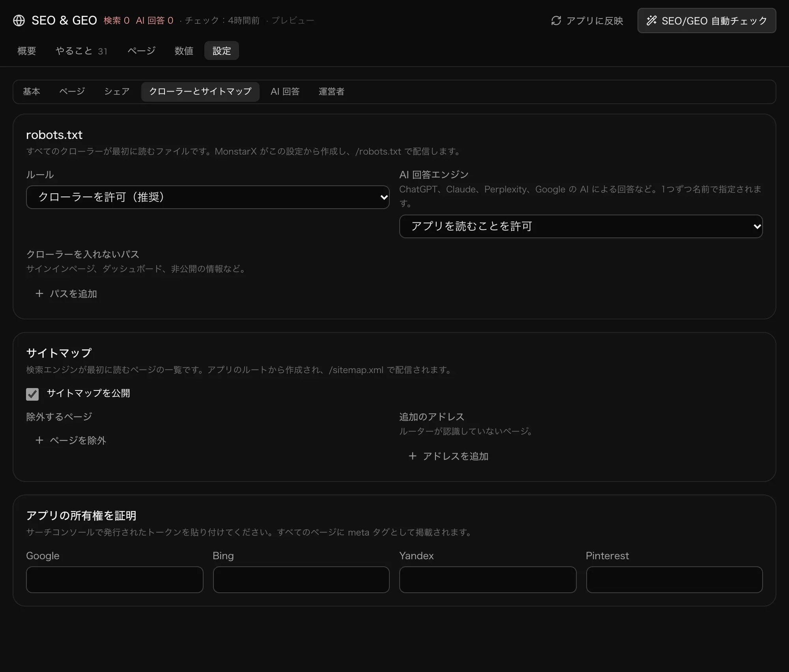Switch to the 概要 tab

pyautogui.click(x=26, y=51)
